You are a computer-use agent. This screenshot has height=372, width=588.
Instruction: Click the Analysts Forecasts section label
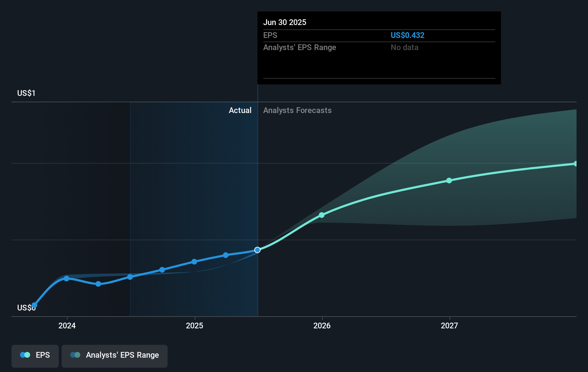(x=297, y=111)
